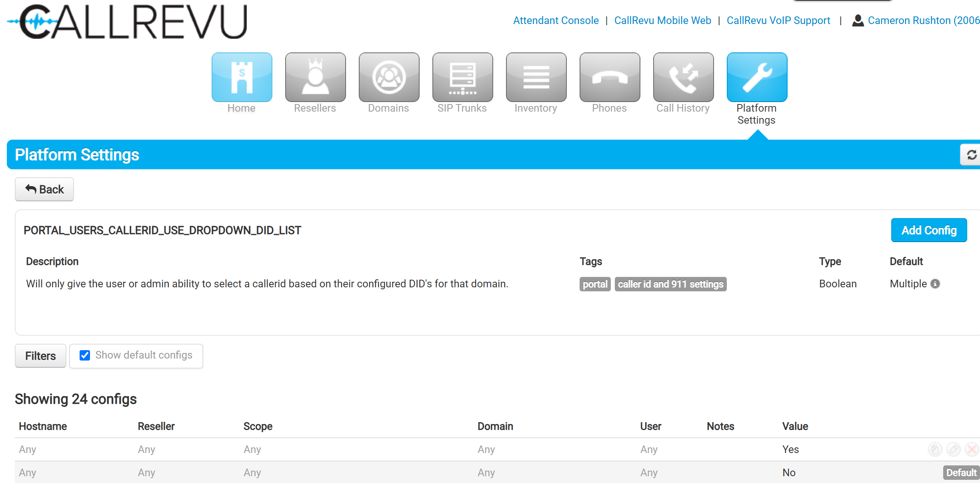Open the Call History icon
The width and height of the screenshot is (980, 483).
pos(683,77)
